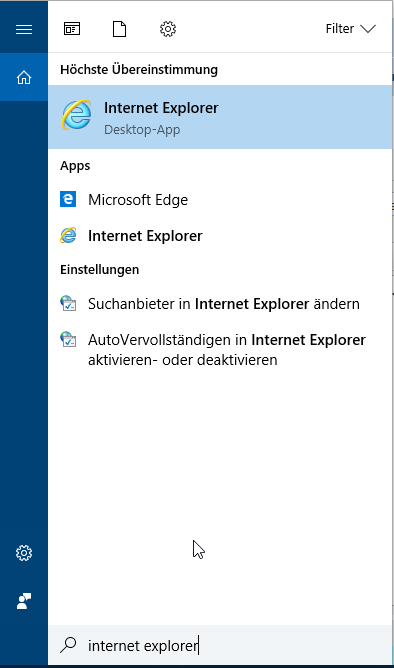The width and height of the screenshot is (394, 668).
Task: Open the feedback person icon in the sidebar
Action: [24, 601]
